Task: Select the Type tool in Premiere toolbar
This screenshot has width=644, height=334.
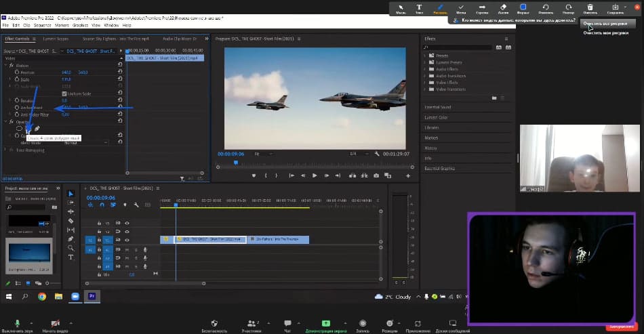Action: (x=71, y=257)
